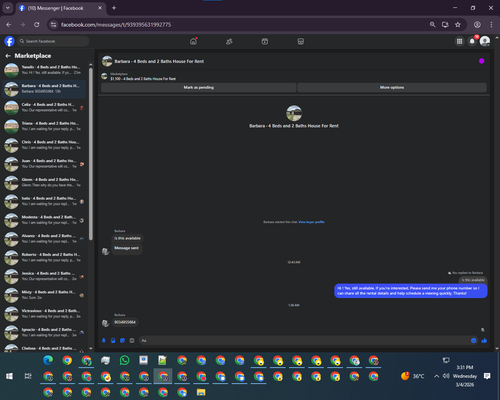Click the chat list scrollbar
This screenshot has width=500, height=400.
[x=91, y=153]
